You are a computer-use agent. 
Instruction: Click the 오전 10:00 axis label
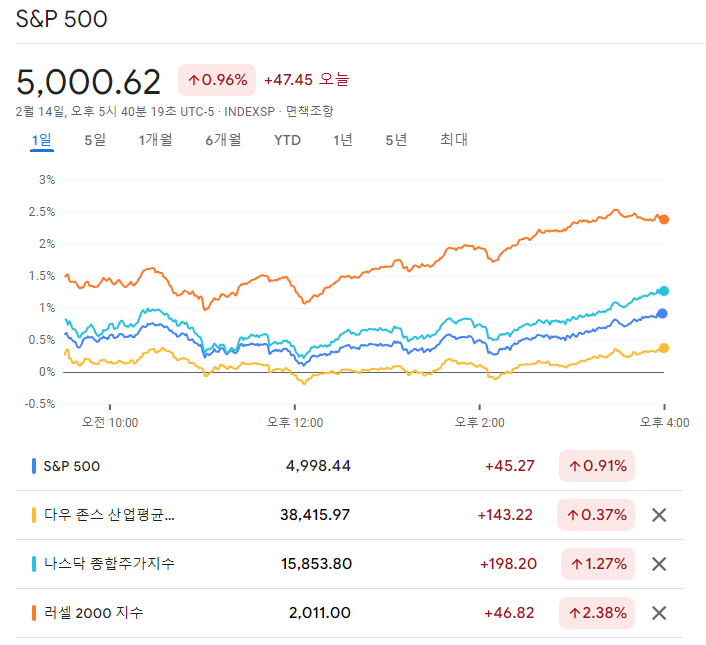110,423
